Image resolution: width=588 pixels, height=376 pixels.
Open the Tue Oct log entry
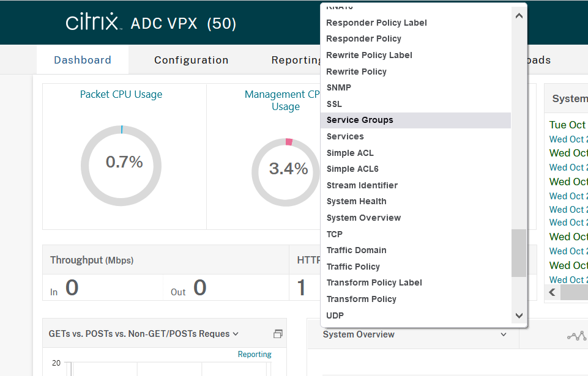click(567, 125)
